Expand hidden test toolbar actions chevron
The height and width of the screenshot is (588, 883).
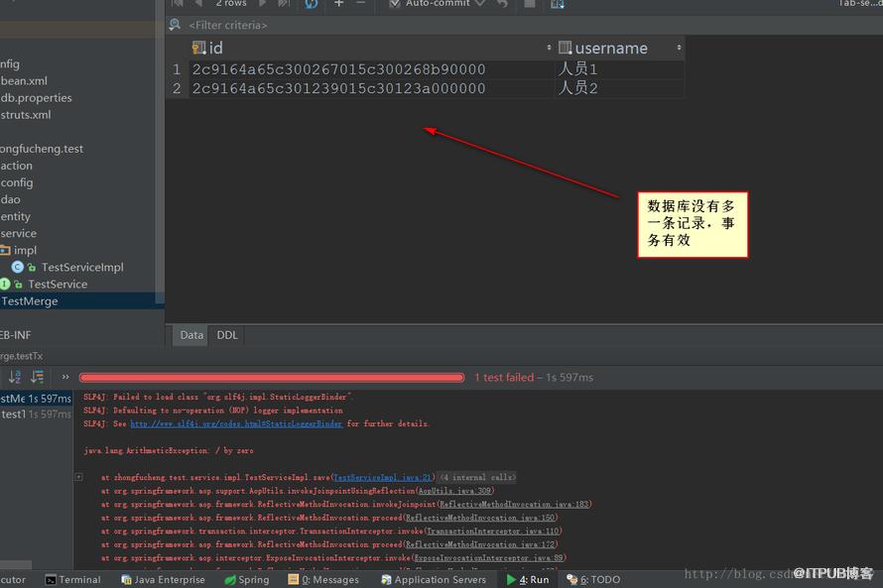coord(65,377)
